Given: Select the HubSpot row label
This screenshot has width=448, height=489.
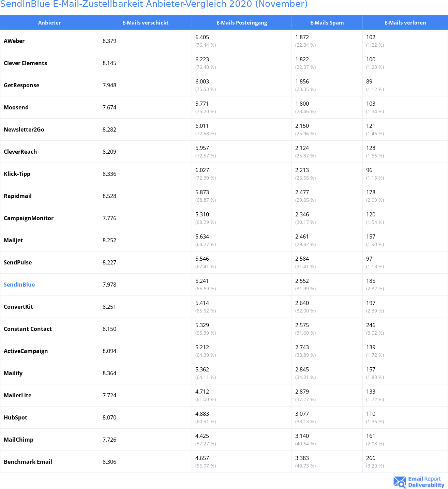Looking at the screenshot, I should click(x=15, y=417).
